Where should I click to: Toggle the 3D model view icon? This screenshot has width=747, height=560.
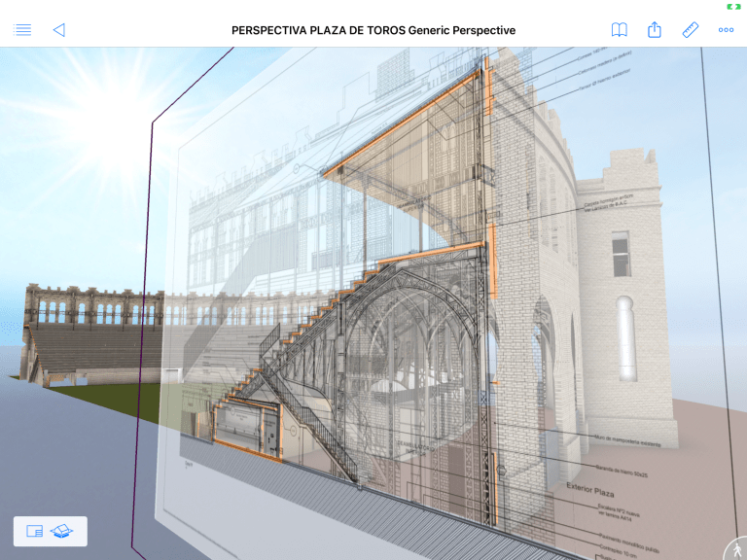pos(62,531)
